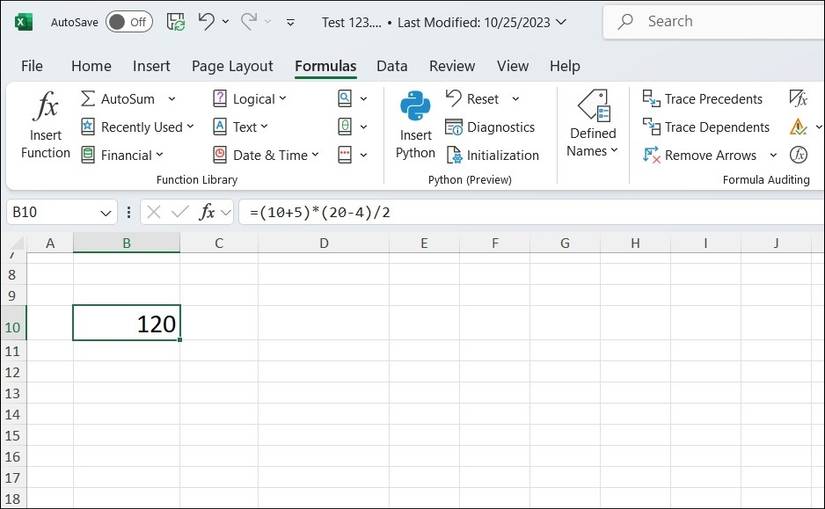Click the Insert Python button

pos(415,125)
